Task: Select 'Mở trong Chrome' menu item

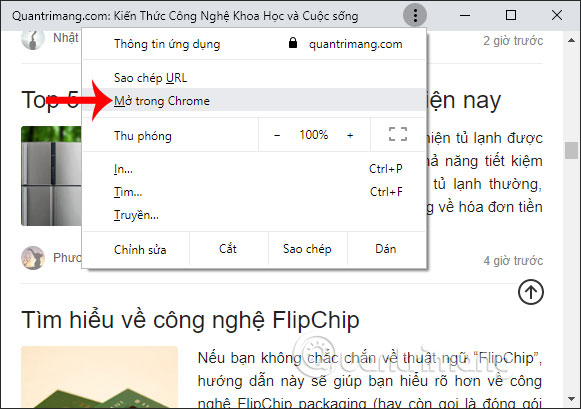Action: [254, 100]
